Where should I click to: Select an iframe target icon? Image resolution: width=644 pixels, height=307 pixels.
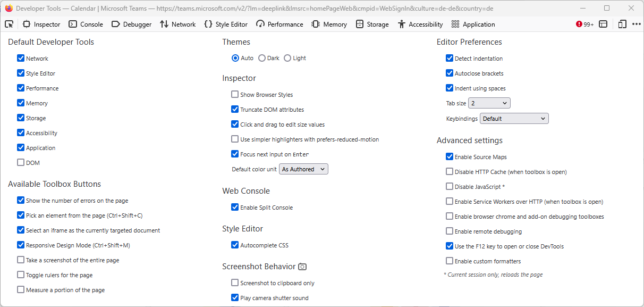[603, 24]
